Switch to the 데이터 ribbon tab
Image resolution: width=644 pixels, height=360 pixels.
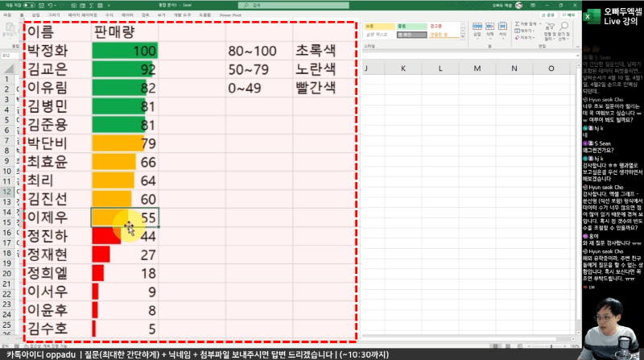pos(127,15)
